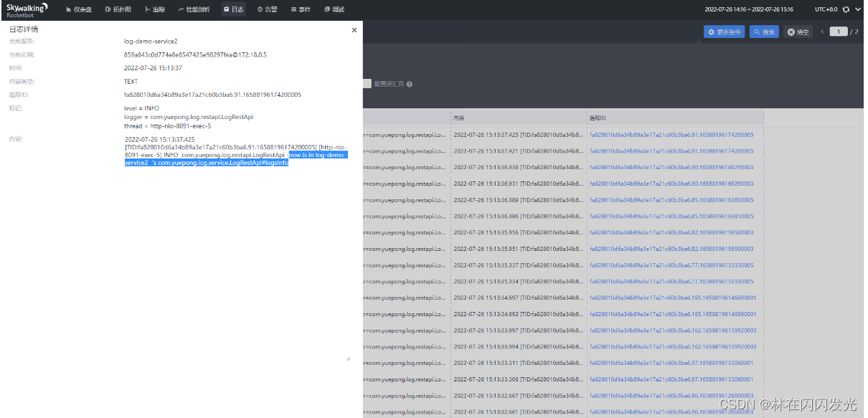Open trace ID link in the 15:13:33.311 row
The height and width of the screenshot is (418, 868).
pos(671,363)
